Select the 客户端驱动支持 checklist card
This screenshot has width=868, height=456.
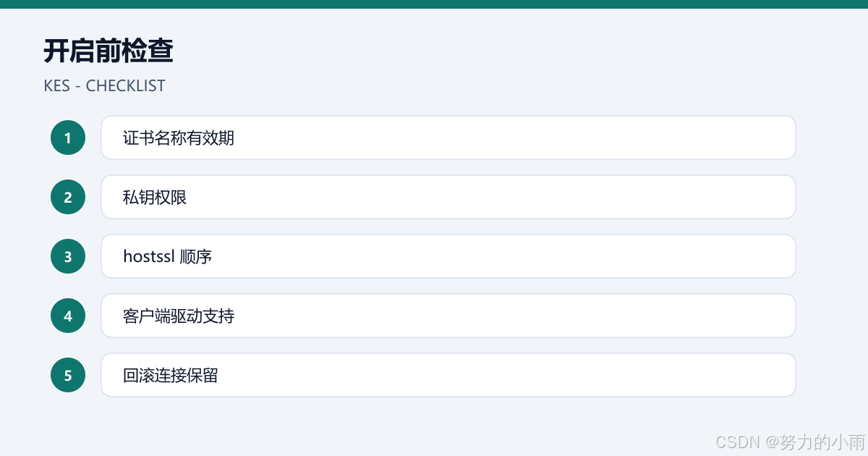pos(448,316)
